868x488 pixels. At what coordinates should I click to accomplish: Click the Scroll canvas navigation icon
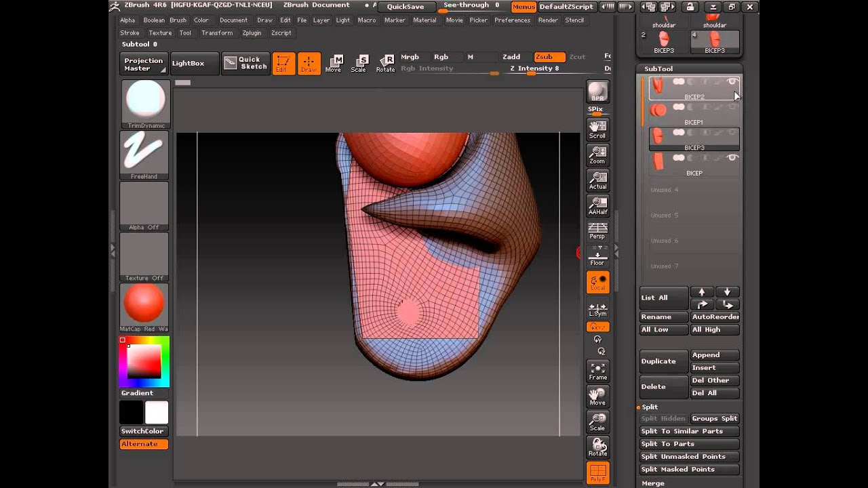(x=597, y=129)
